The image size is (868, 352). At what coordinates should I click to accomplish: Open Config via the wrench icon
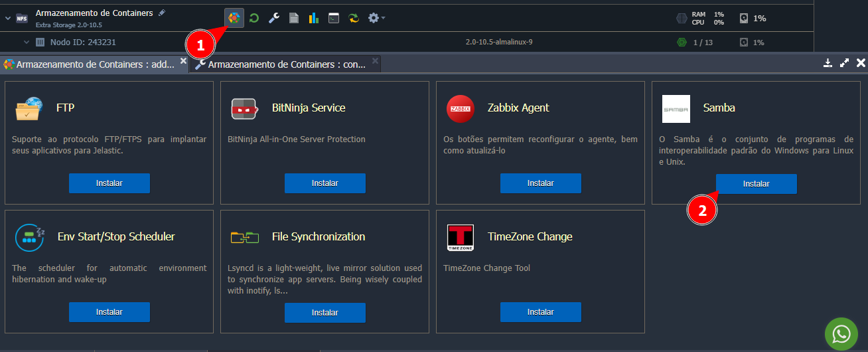click(274, 18)
